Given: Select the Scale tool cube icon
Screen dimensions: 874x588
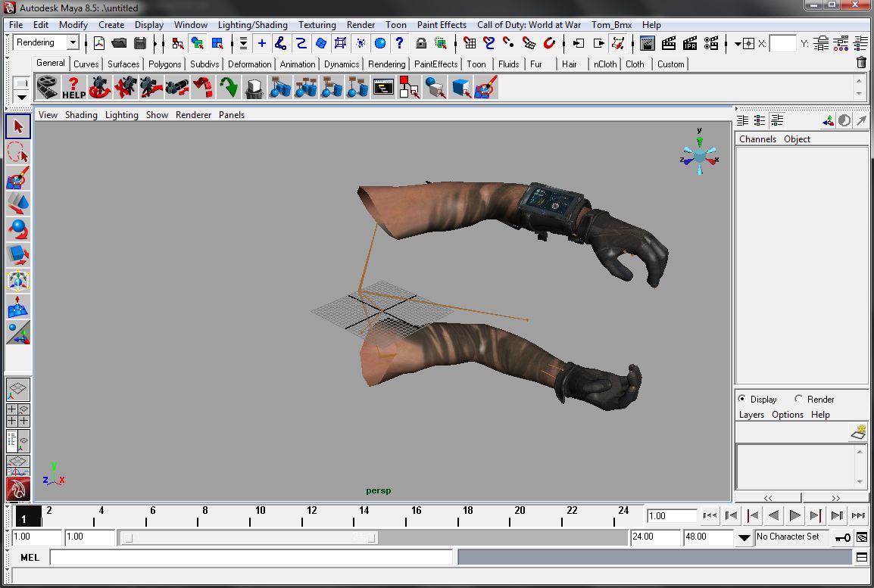Looking at the screenshot, I should point(18,254).
